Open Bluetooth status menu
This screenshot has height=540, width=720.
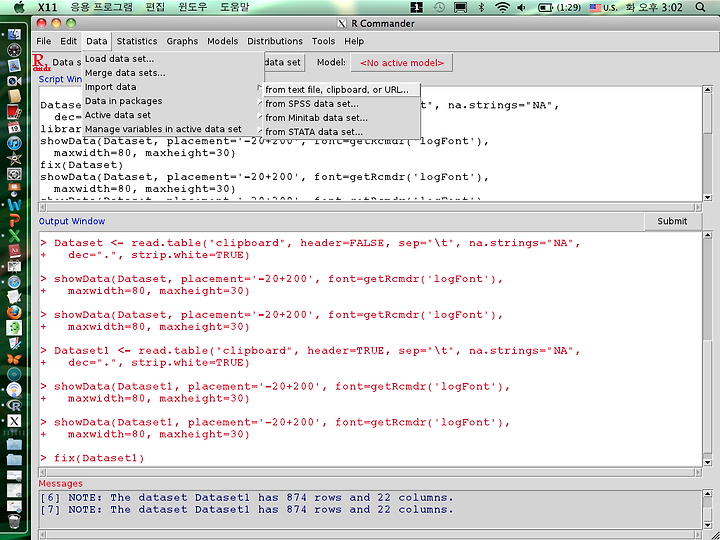pos(481,7)
